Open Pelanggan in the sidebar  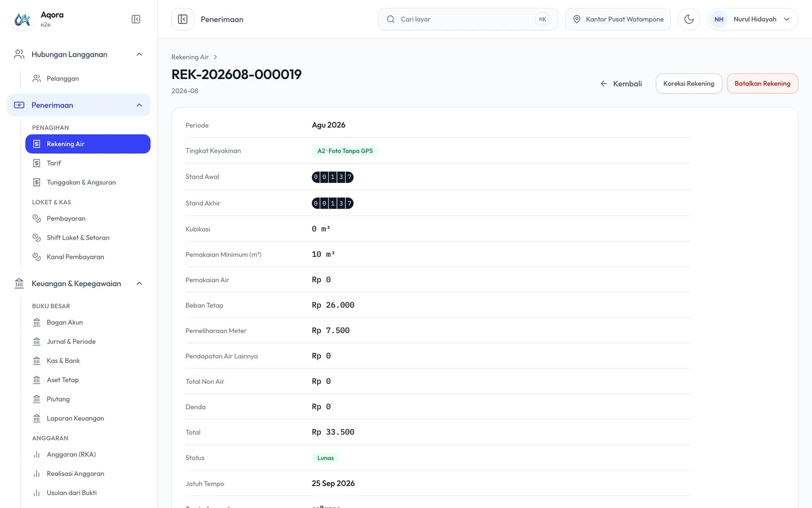click(x=87, y=79)
